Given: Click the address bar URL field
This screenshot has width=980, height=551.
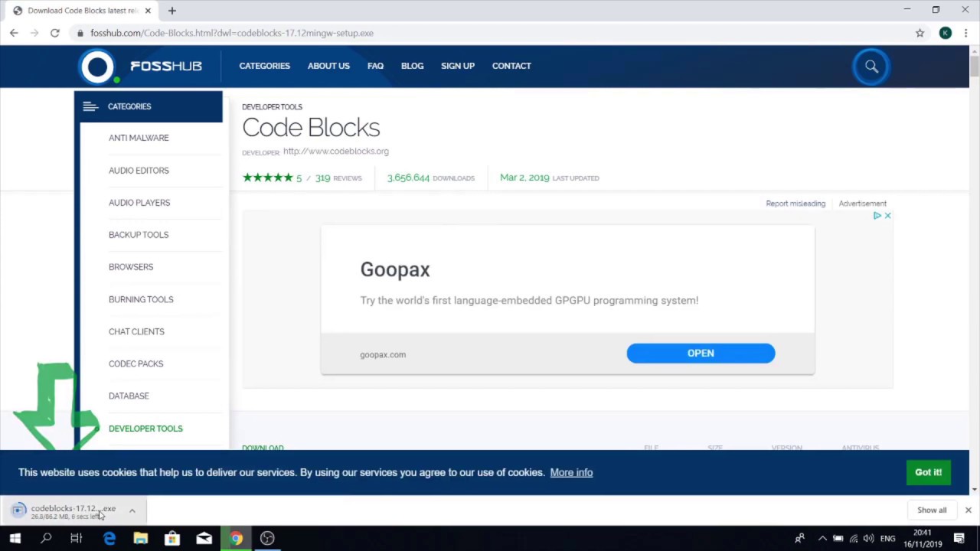Looking at the screenshot, I should 490,33.
